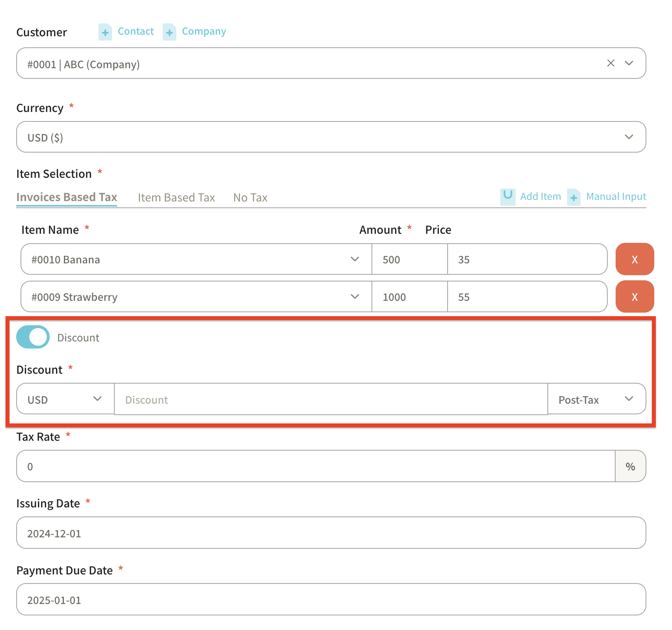This screenshot has height=630, width=672.
Task: Click the Company link
Action: (x=203, y=32)
